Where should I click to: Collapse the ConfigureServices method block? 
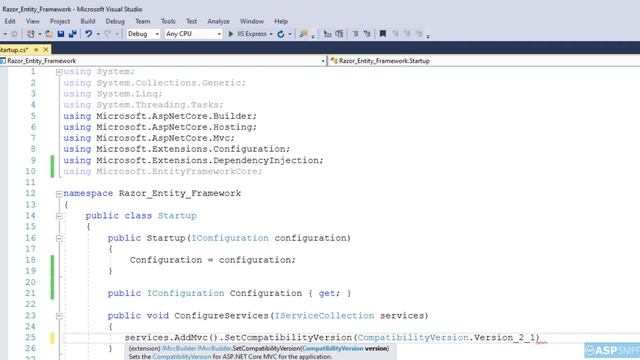59,316
